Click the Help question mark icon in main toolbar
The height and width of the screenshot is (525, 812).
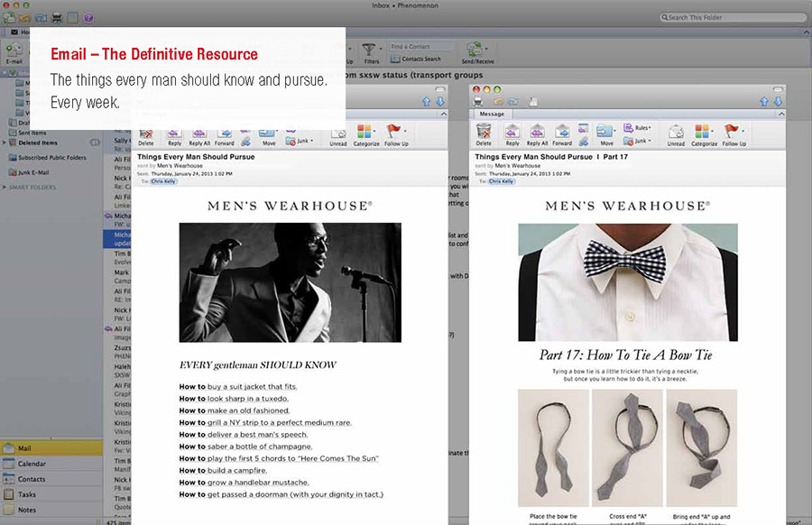point(88,18)
